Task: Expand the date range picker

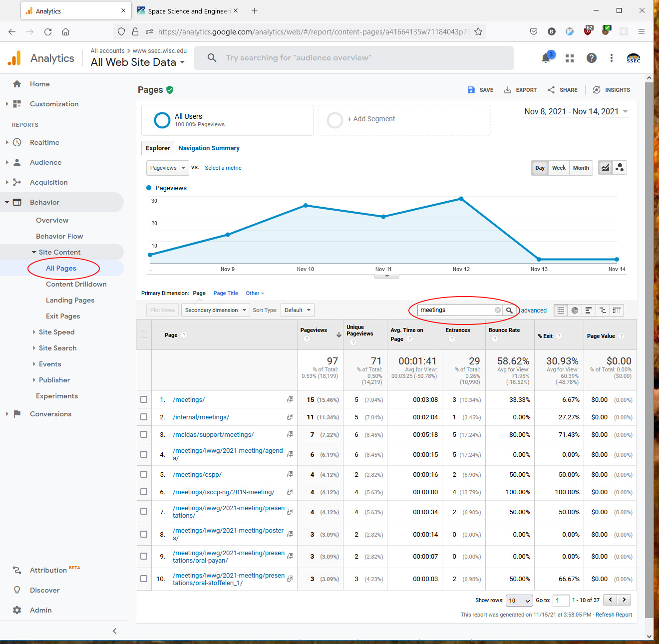Action: 576,112
